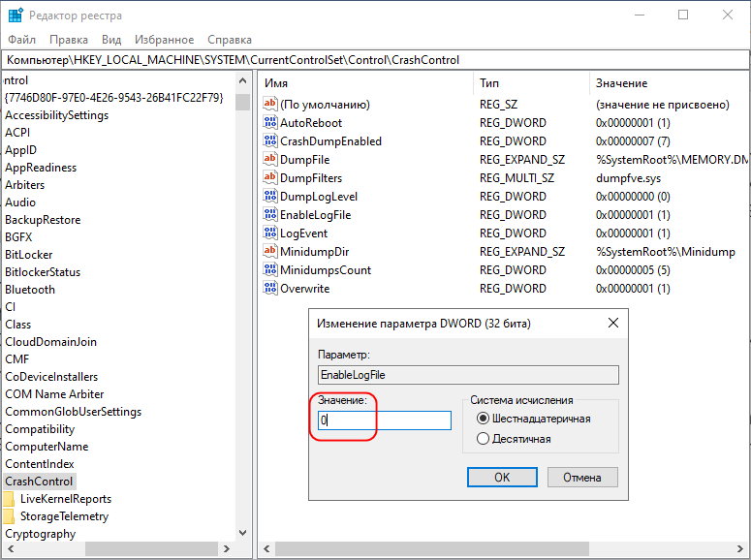Select the AppID tree key
Viewport: 751px width, 560px height.
pos(20,150)
